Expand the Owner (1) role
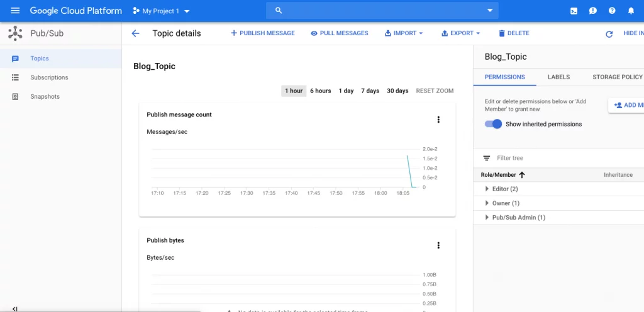 click(x=487, y=203)
